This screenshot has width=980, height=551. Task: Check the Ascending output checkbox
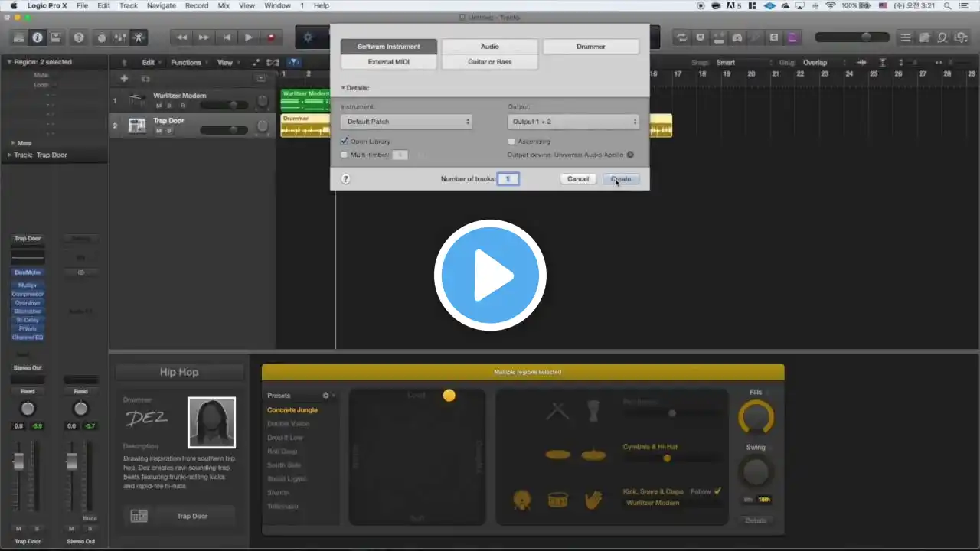pos(511,142)
